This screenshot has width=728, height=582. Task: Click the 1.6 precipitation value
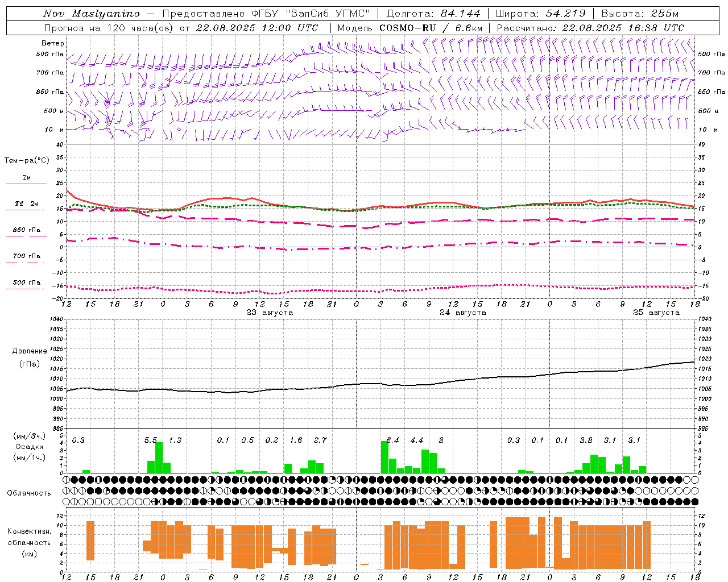[x=296, y=440]
